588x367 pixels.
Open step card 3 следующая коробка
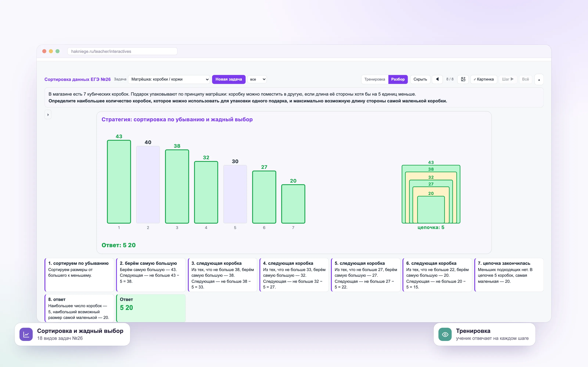point(222,275)
